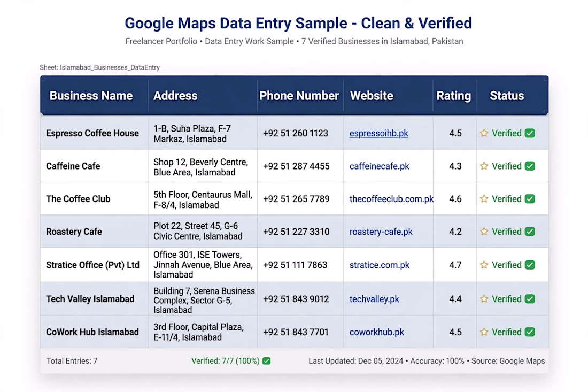Click the green checkmark in Espresso Coffee House row
Screen dimensions: 588x392
point(530,133)
